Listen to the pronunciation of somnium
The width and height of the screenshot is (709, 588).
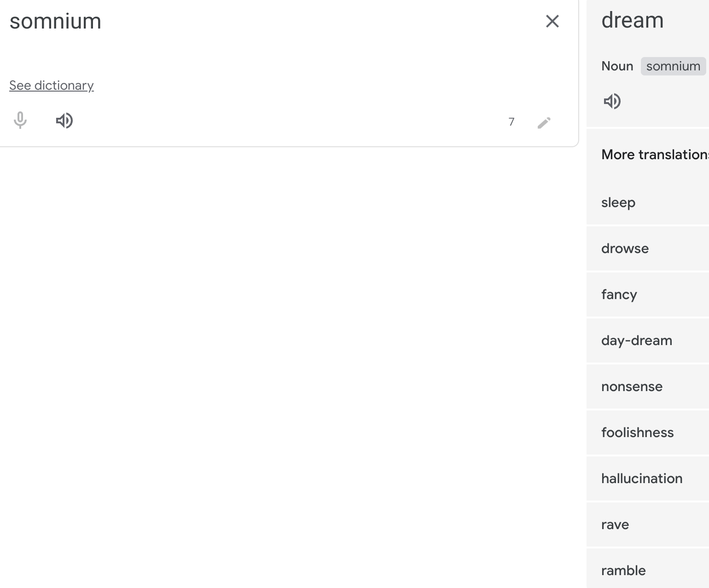pos(64,121)
